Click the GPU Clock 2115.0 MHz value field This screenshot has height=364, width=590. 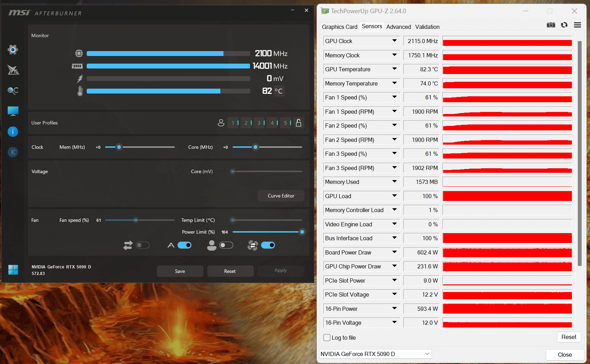pos(421,41)
